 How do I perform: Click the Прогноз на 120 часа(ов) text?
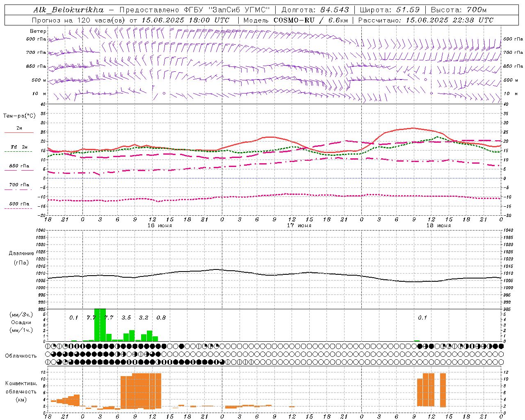click(79, 20)
